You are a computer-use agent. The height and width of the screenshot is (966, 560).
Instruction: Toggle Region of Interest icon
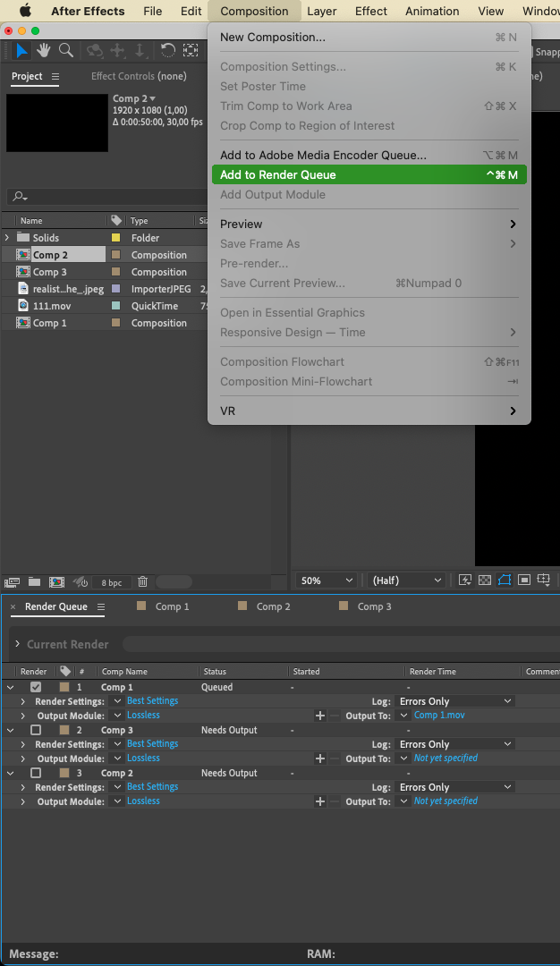pyautogui.click(x=524, y=580)
